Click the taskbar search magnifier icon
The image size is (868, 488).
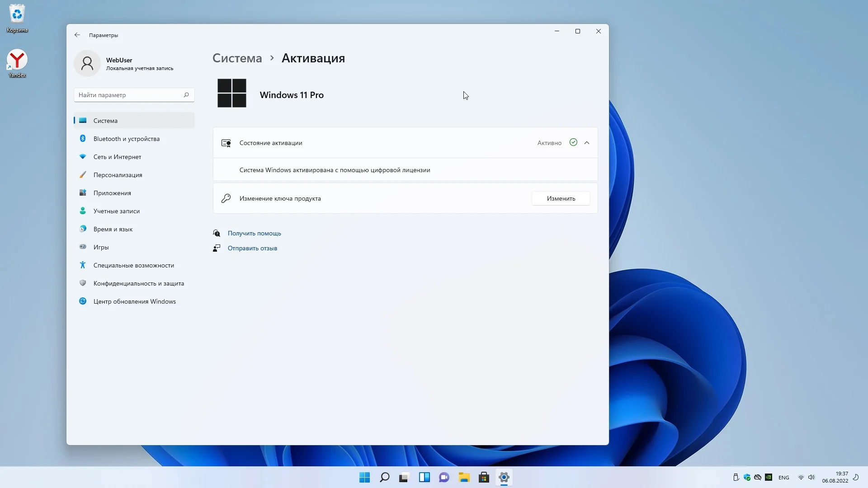pyautogui.click(x=385, y=478)
